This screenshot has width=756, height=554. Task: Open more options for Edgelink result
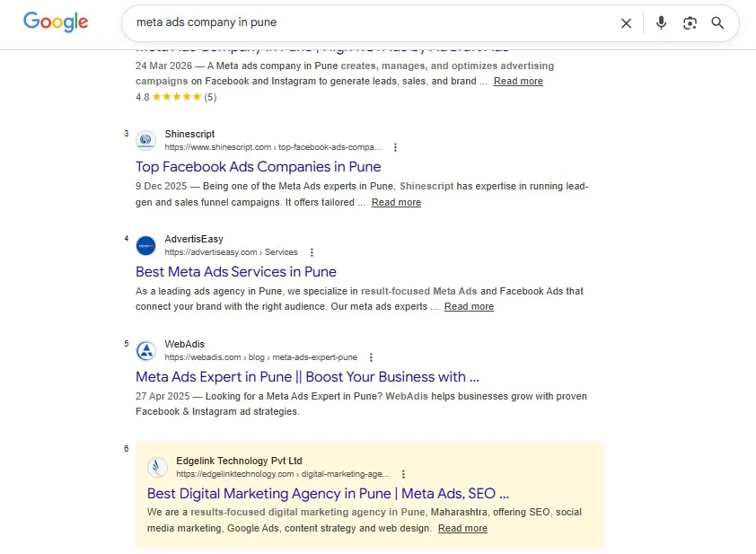(403, 474)
